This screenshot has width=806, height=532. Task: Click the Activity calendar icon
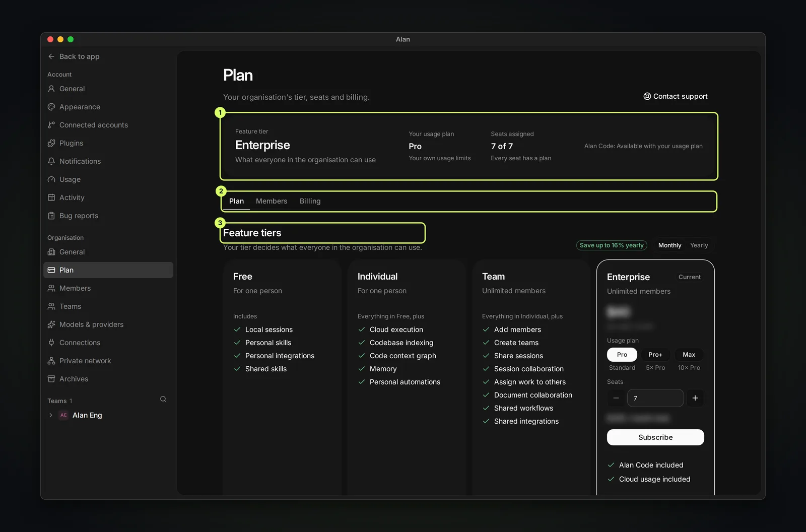tap(51, 197)
